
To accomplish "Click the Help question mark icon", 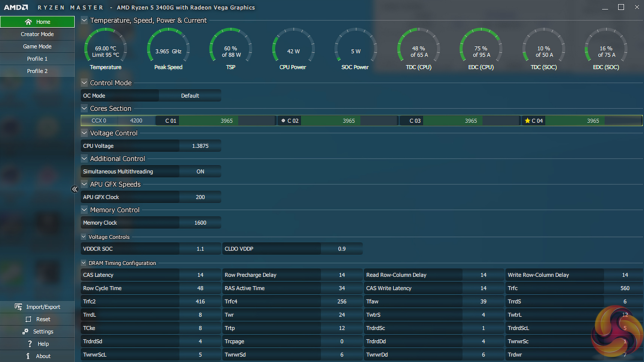I will [x=30, y=344].
